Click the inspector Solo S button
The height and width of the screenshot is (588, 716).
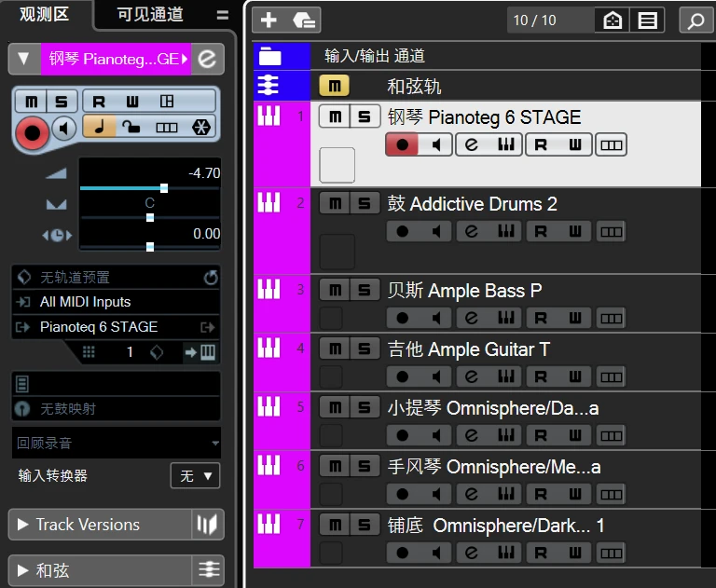(x=62, y=101)
